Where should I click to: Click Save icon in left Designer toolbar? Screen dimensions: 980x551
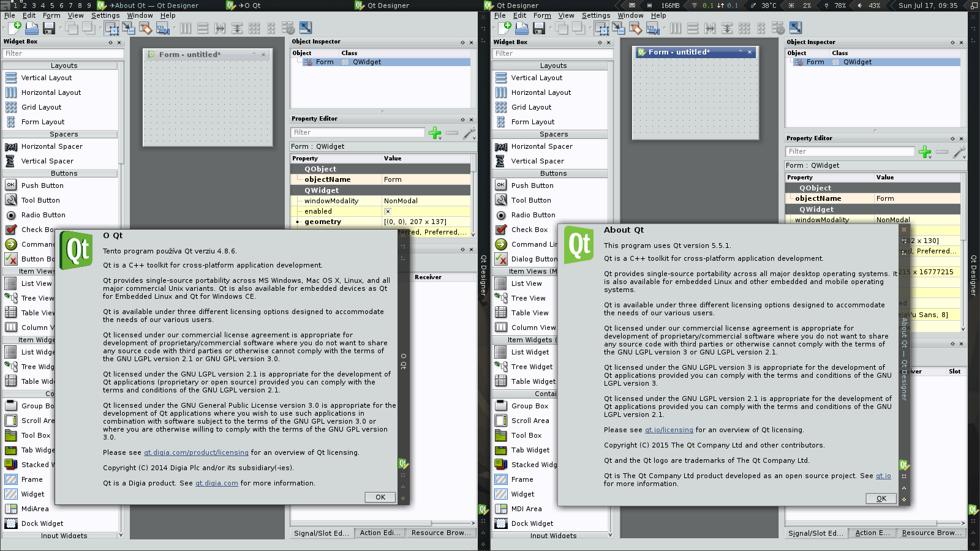[x=49, y=28]
